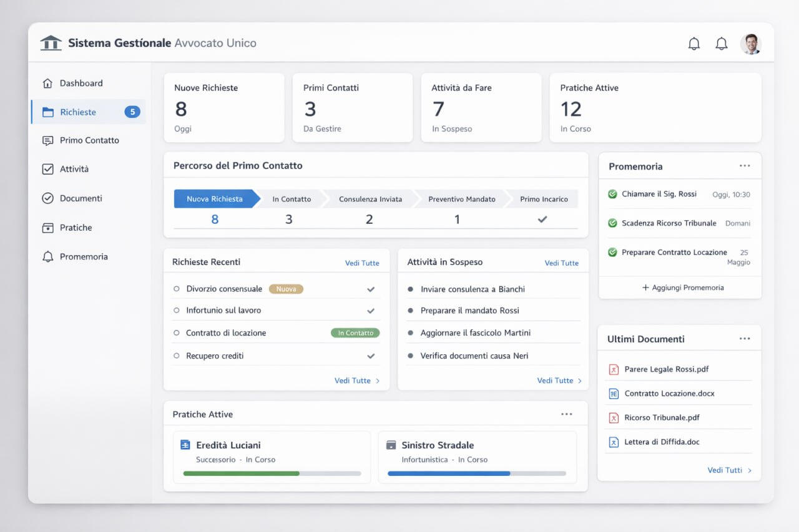The image size is (799, 532).
Task: Open the Nuove Richieste summary card
Action: 223,107
